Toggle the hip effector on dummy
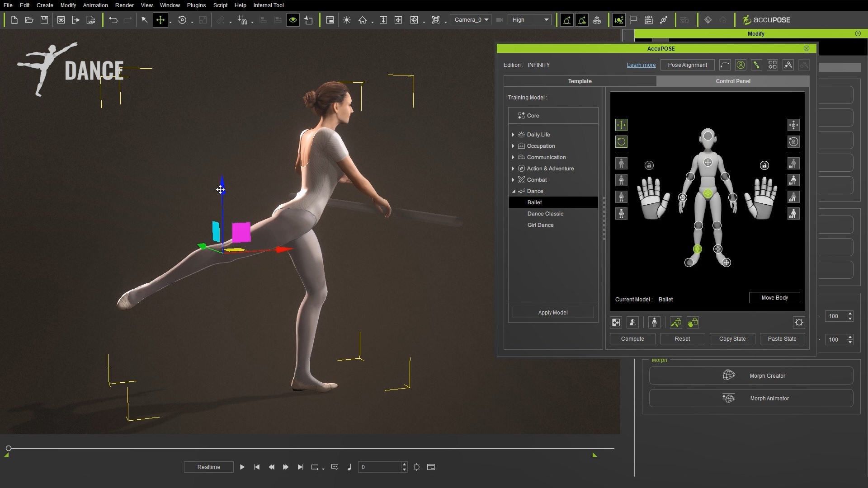868x488 pixels. coord(708,194)
